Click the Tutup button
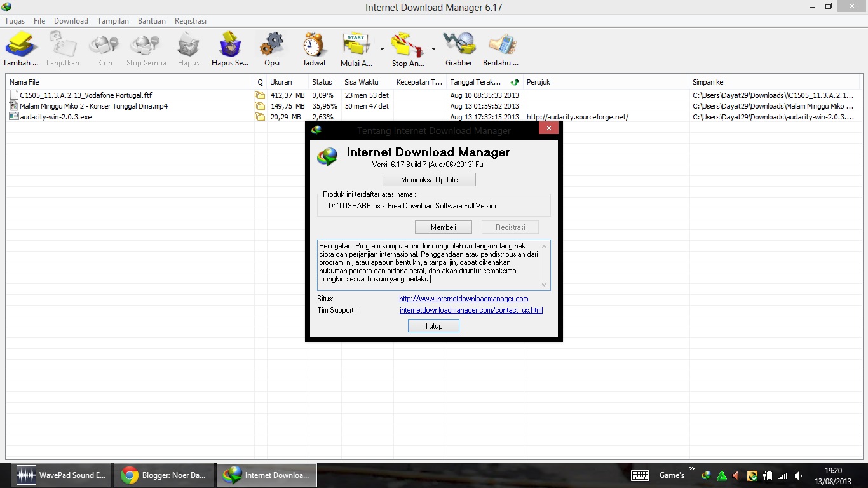Screen dimensions: 868x488 tap(433, 325)
